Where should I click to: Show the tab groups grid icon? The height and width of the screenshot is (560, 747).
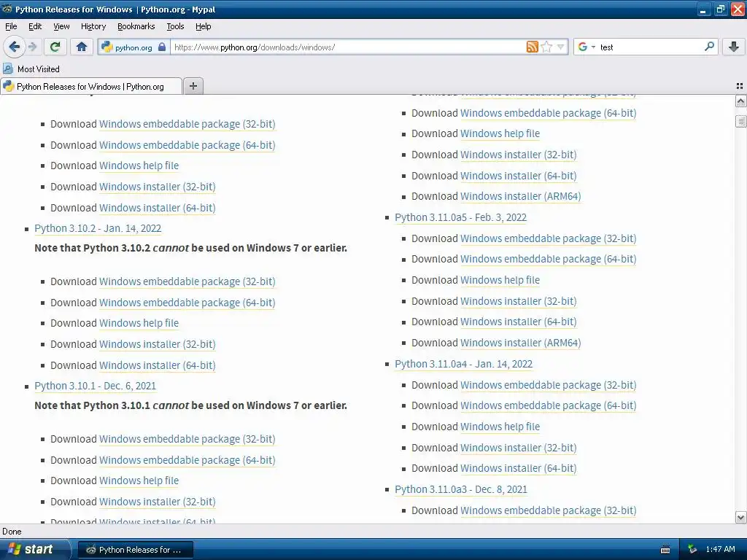740,86
